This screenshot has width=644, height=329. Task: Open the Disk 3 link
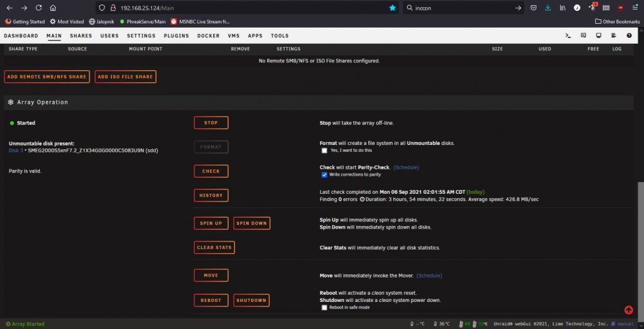tap(15, 151)
